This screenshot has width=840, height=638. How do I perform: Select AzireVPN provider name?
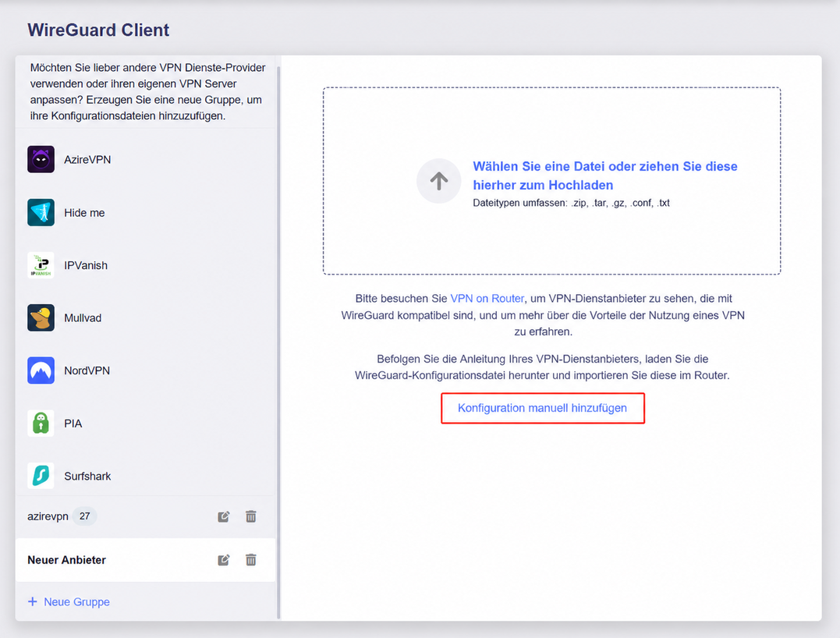point(87,160)
